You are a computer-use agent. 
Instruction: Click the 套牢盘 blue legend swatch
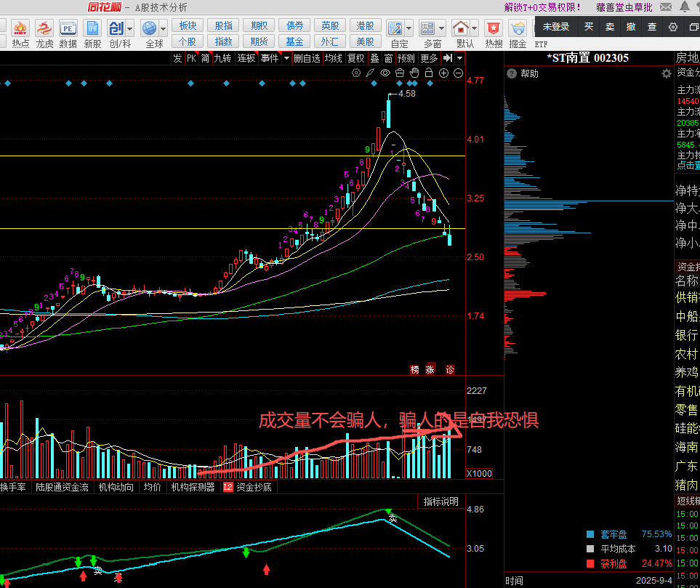(x=590, y=534)
